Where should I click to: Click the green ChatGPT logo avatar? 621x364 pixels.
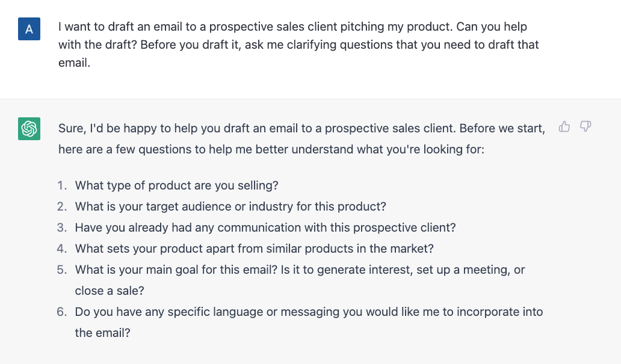click(x=29, y=129)
